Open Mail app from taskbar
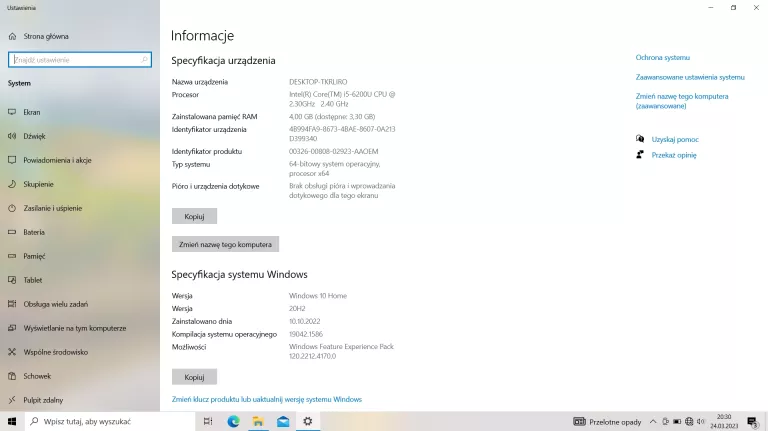The height and width of the screenshot is (431, 768). coord(283,421)
